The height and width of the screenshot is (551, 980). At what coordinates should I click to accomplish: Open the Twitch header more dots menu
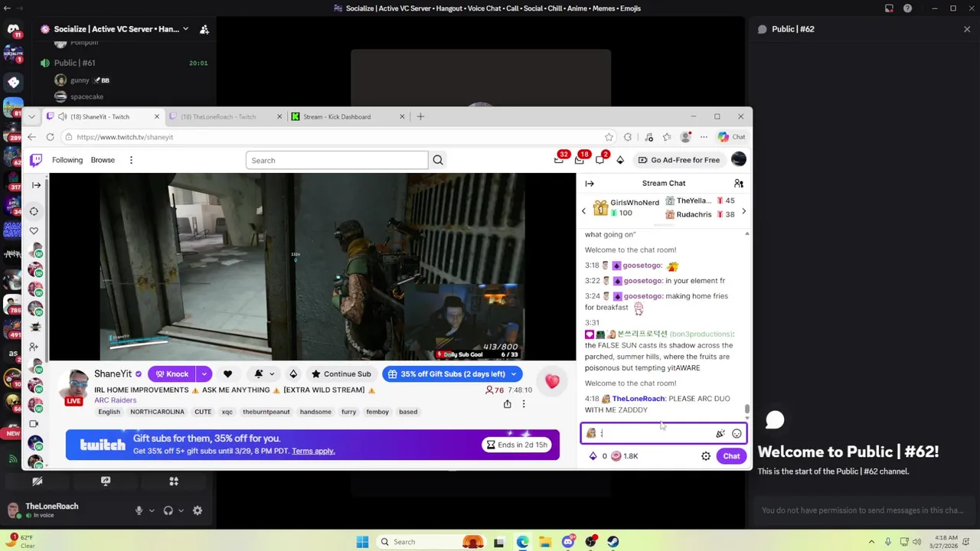click(x=131, y=160)
